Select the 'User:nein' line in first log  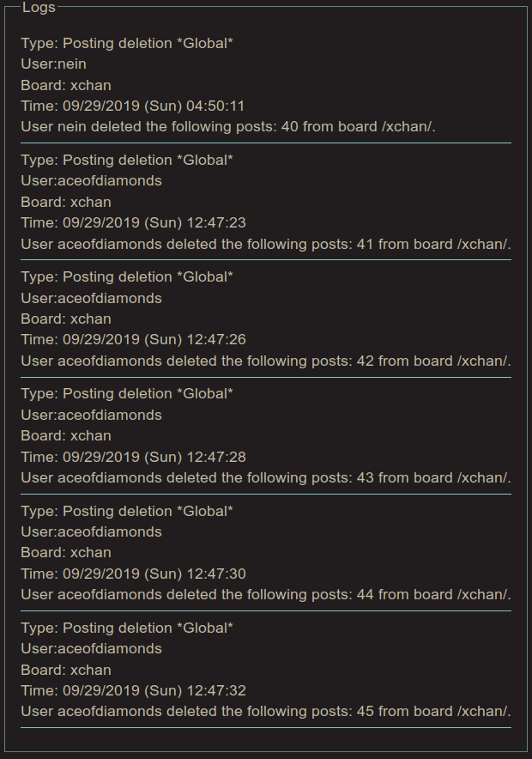54,64
